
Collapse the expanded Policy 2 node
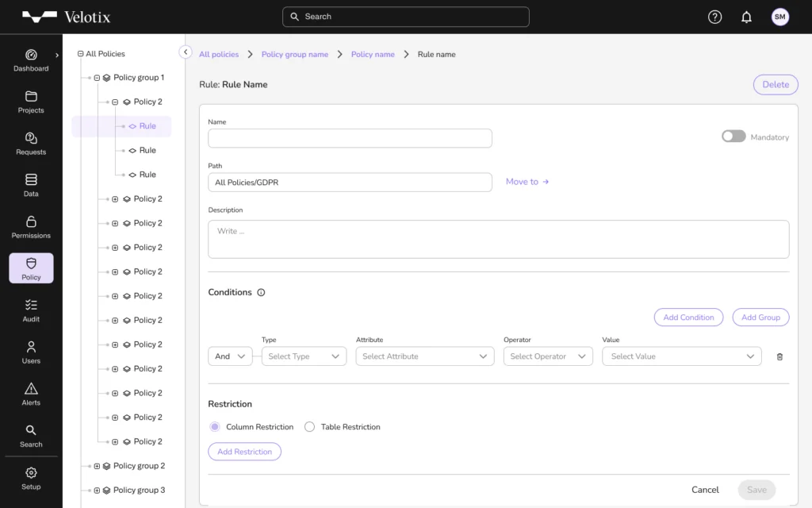[115, 102]
